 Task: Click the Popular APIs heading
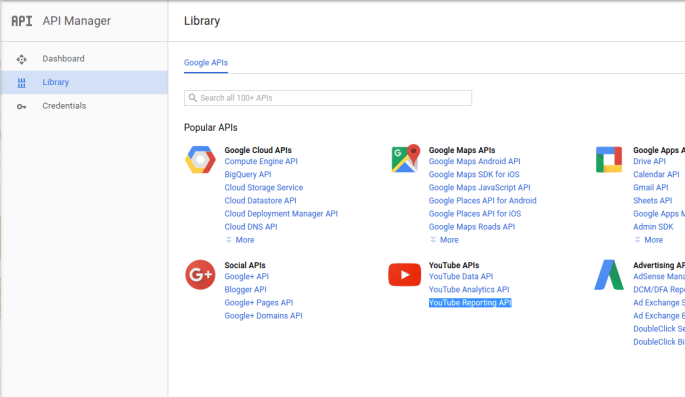211,128
